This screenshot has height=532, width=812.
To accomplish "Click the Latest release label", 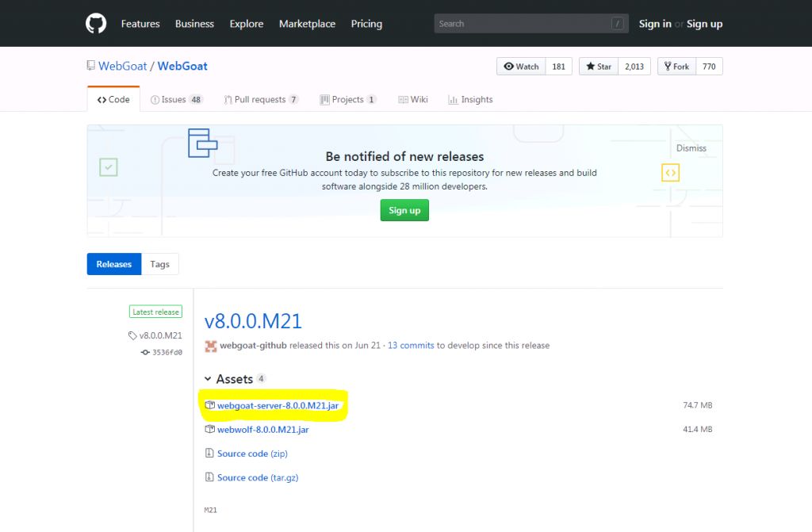I will [x=156, y=312].
